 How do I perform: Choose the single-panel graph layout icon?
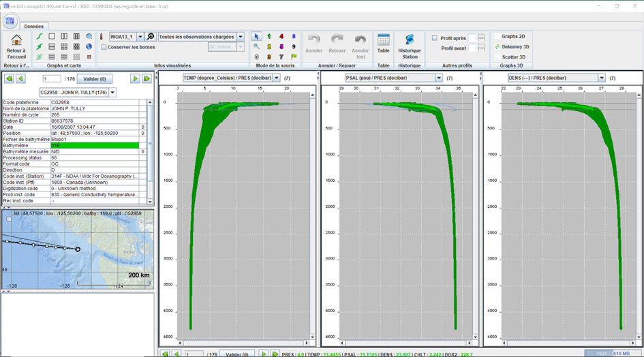52,37
